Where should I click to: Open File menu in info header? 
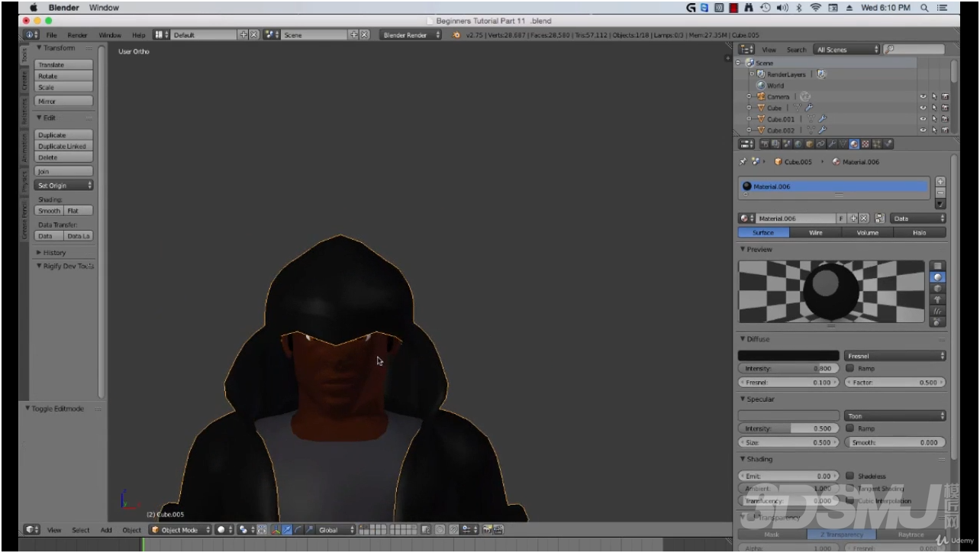click(x=51, y=35)
